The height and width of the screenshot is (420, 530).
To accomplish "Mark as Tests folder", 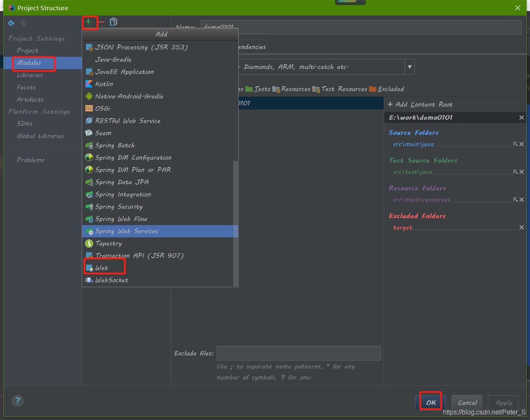I will coord(258,89).
